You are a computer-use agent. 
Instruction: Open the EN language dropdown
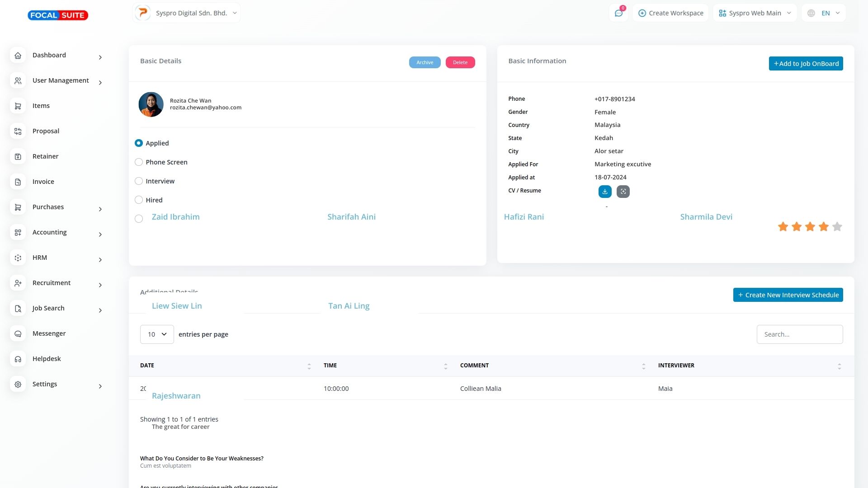[823, 13]
